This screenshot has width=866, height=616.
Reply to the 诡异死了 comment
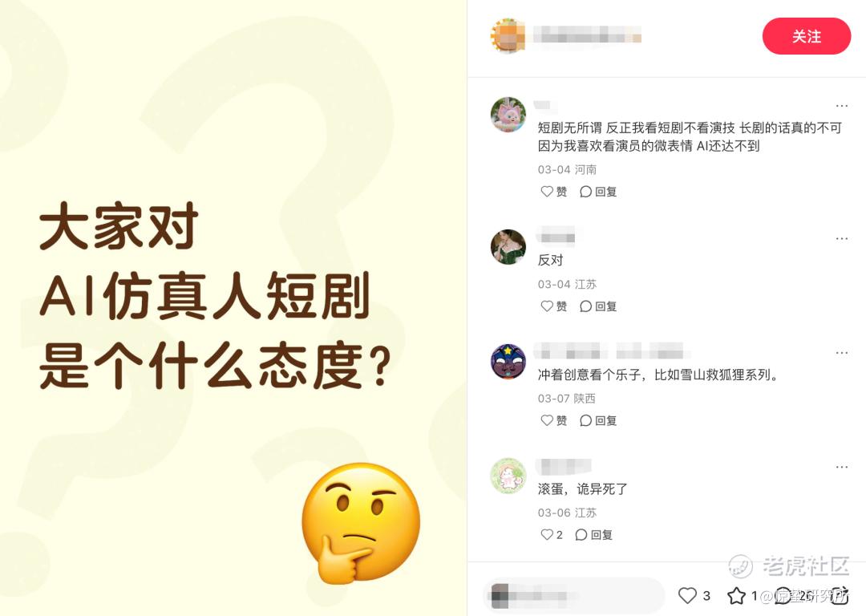[x=593, y=535]
